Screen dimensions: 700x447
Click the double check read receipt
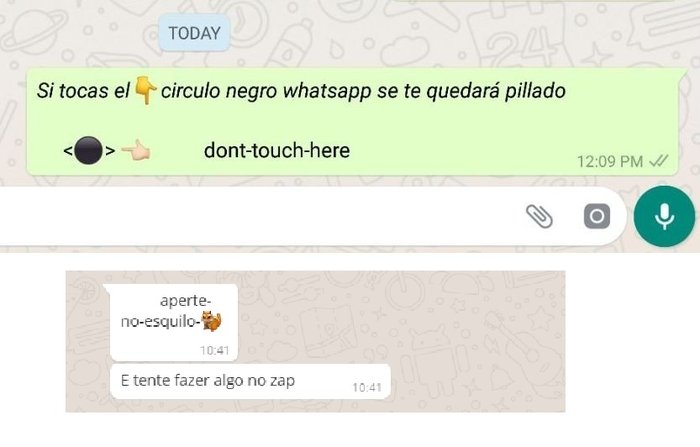(x=659, y=161)
